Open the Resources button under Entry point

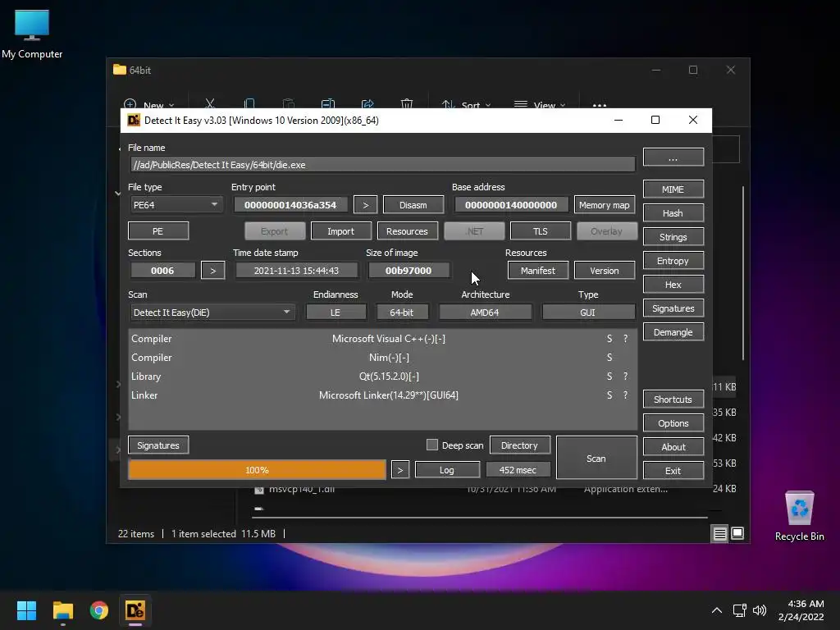pyautogui.click(x=407, y=231)
